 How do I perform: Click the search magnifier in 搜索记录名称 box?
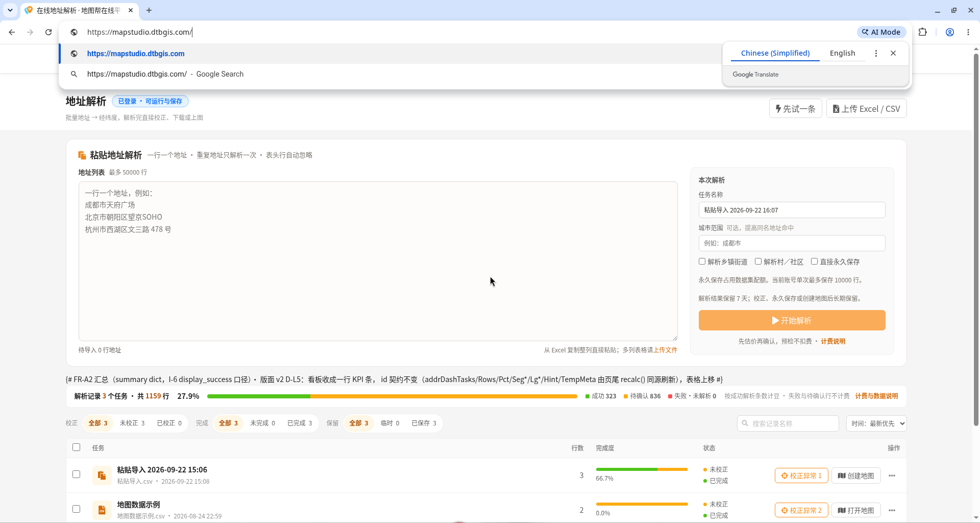click(745, 423)
